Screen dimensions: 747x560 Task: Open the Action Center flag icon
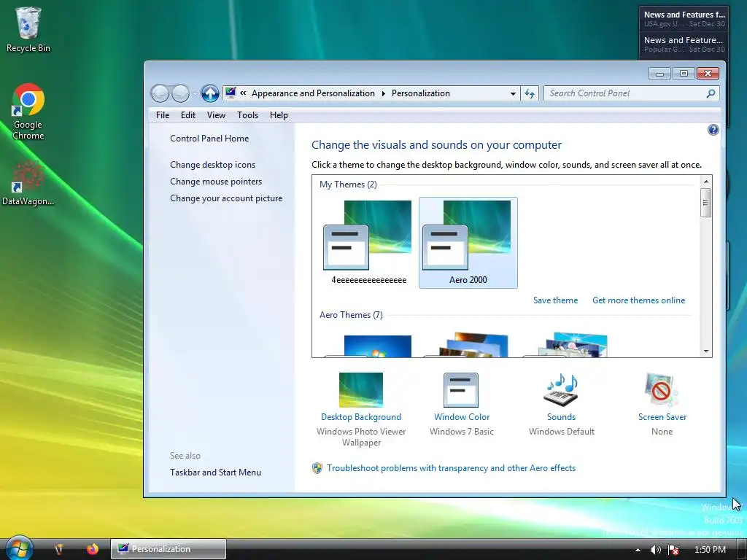[x=673, y=550]
